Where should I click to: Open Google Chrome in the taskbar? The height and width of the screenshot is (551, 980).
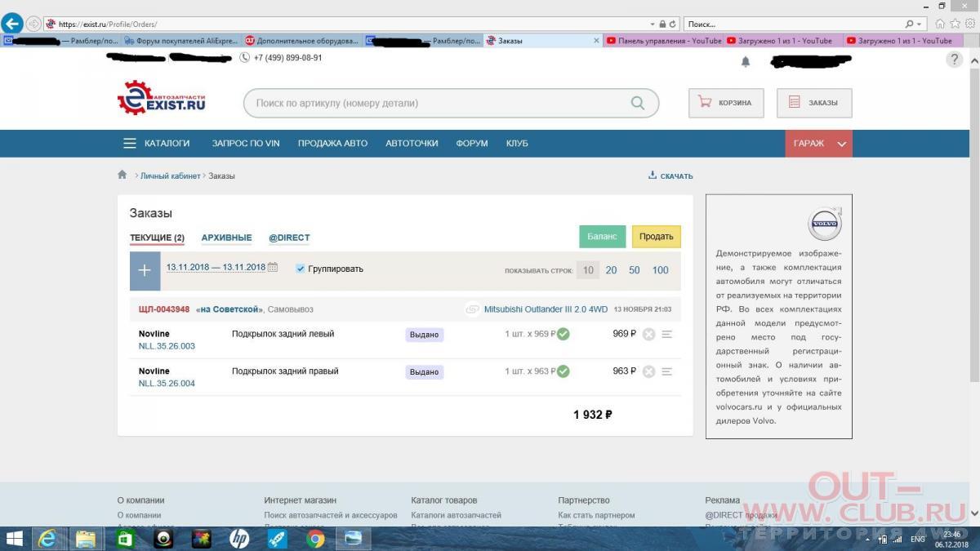pyautogui.click(x=315, y=539)
